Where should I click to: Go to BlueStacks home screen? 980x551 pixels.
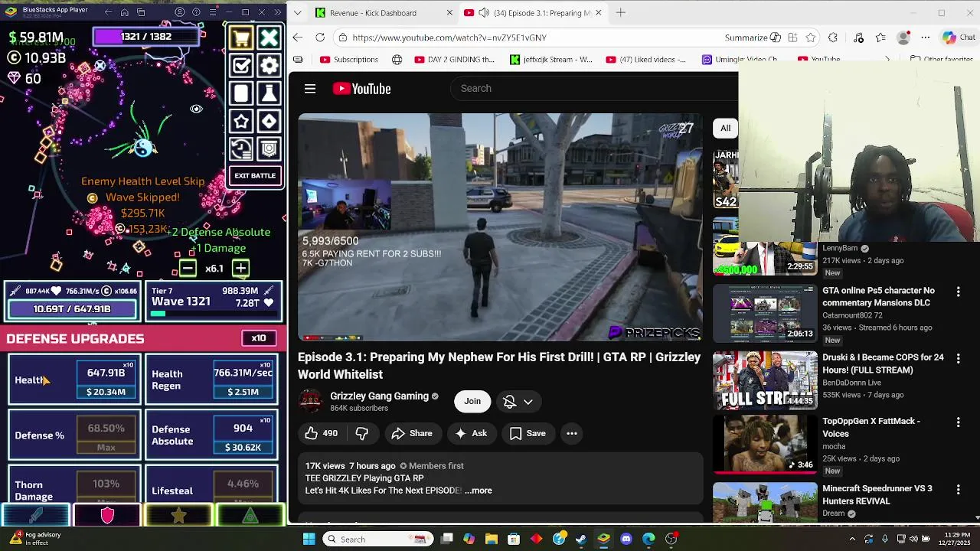click(x=124, y=12)
